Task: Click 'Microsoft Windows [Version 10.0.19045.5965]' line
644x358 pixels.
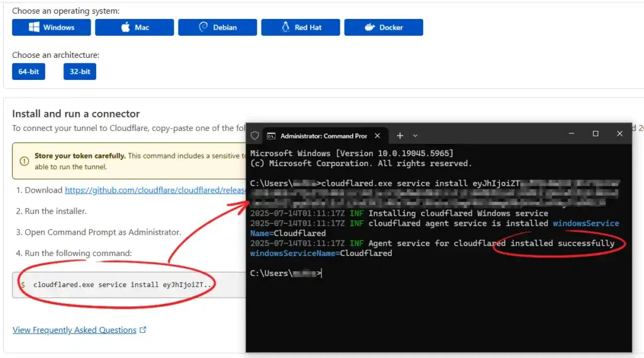Action: pos(352,154)
